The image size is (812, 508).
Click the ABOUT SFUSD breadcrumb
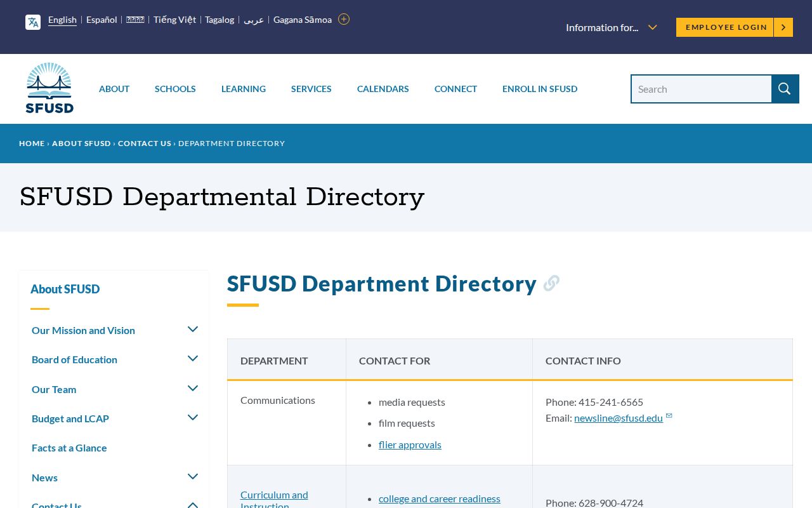[81, 144]
